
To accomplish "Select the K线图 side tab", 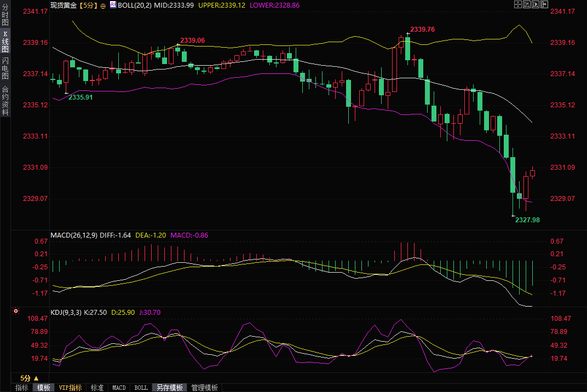I will pyautogui.click(x=5, y=42).
